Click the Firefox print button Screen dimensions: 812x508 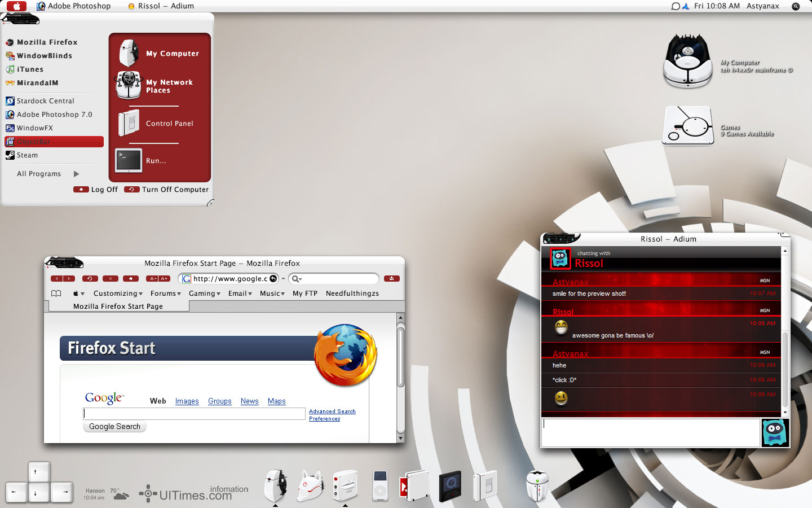pos(392,279)
